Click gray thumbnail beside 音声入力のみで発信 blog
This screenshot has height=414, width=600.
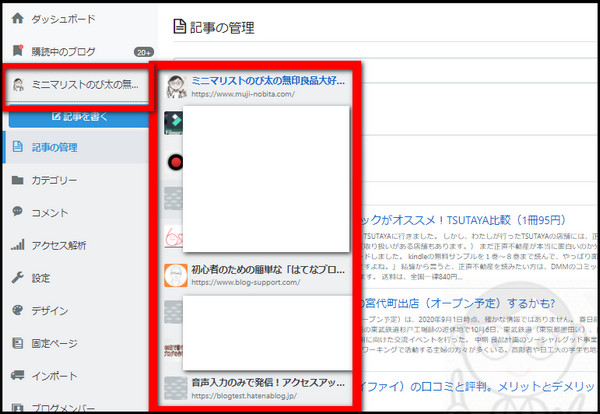pos(176,388)
